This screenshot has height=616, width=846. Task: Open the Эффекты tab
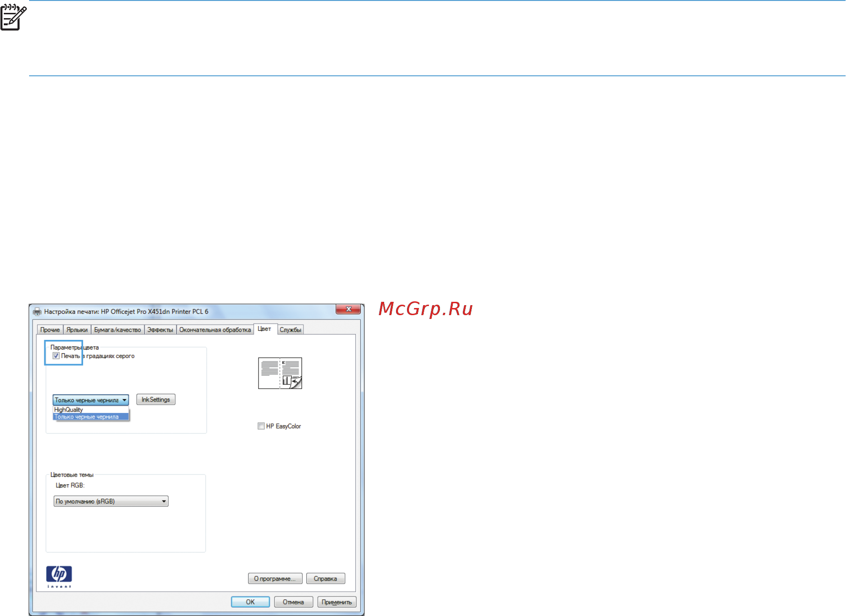pos(160,330)
